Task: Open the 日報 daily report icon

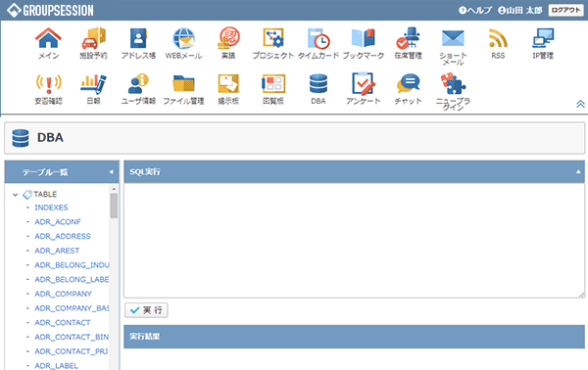Action: point(93,84)
